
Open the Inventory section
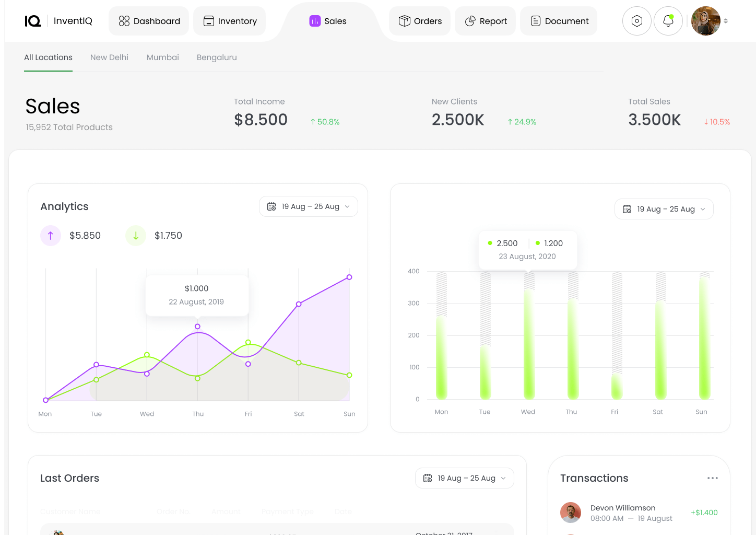230,21
